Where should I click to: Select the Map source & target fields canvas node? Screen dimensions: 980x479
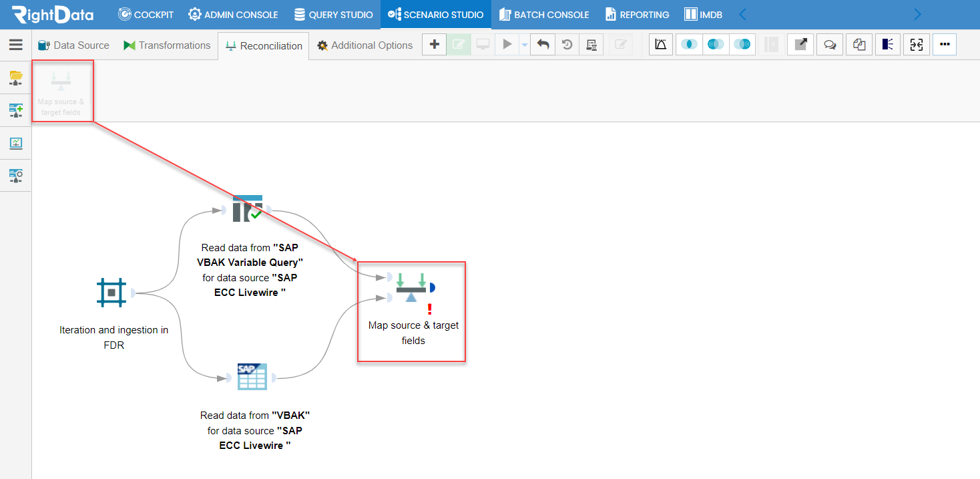coord(411,287)
